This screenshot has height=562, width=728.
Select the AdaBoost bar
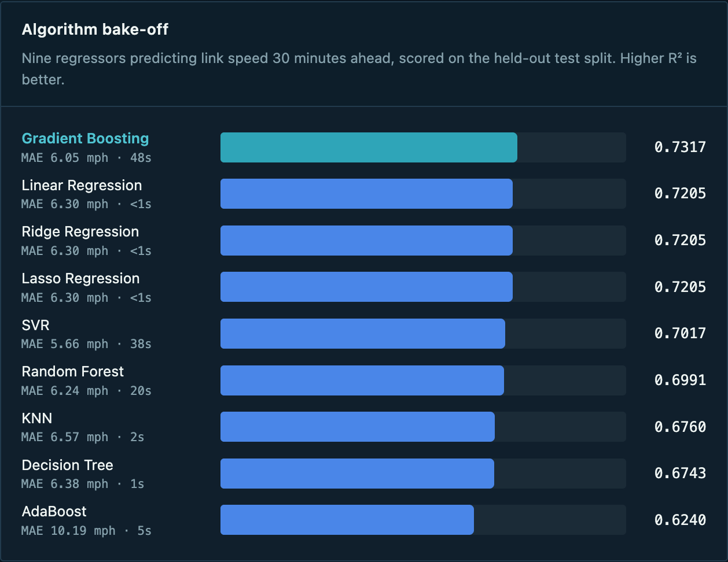click(x=347, y=520)
